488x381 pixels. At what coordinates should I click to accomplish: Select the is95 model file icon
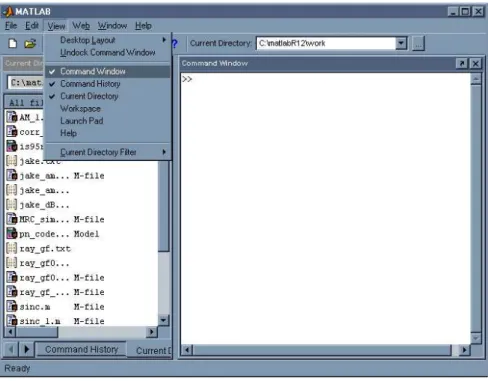[x=12, y=146]
